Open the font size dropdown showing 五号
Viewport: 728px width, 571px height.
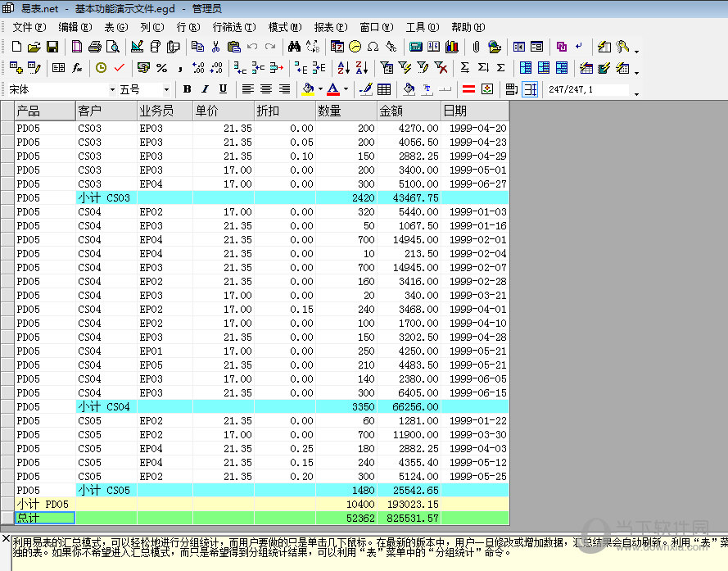click(x=166, y=89)
